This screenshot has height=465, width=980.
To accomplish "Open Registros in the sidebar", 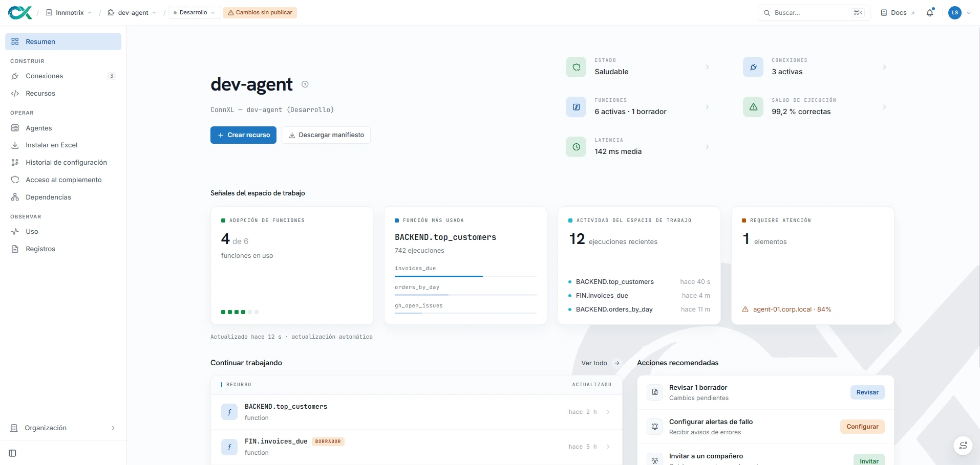I will [63, 249].
